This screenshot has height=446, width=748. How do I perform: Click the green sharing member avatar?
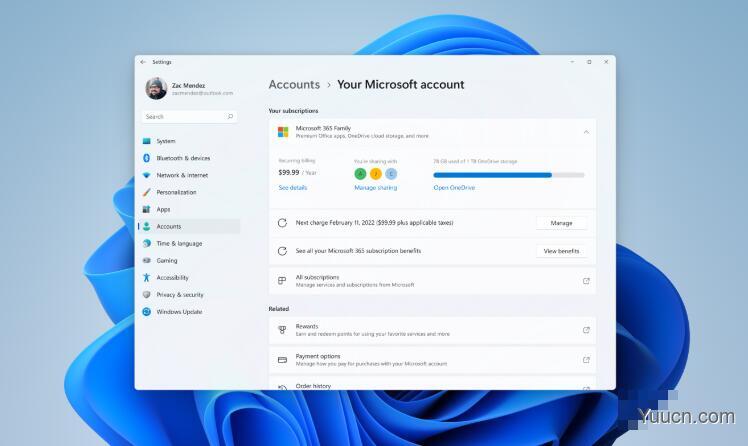360,174
